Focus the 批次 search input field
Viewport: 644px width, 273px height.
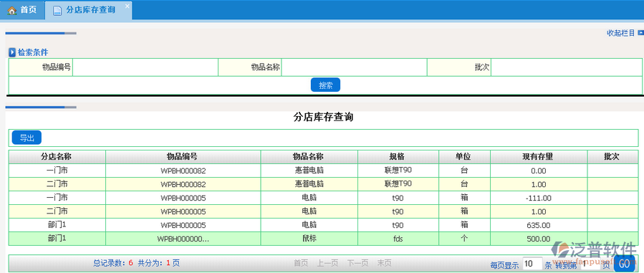[567, 67]
